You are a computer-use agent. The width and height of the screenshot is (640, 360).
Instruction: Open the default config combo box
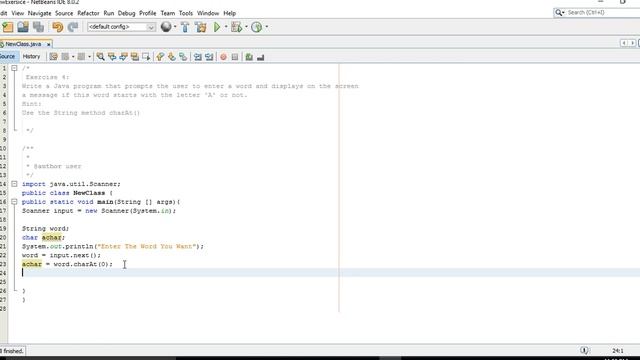121,27
